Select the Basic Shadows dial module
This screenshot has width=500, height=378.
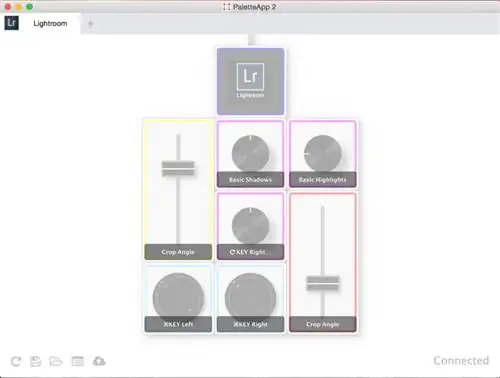[250, 153]
